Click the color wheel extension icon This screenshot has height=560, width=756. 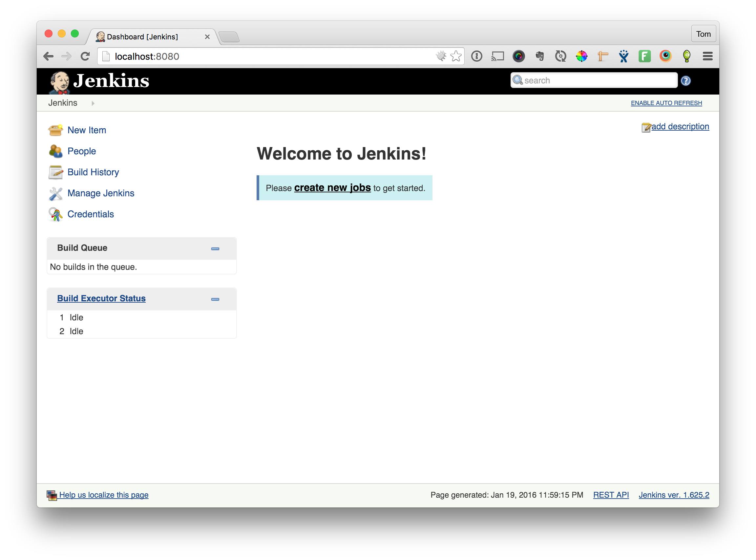coord(581,56)
